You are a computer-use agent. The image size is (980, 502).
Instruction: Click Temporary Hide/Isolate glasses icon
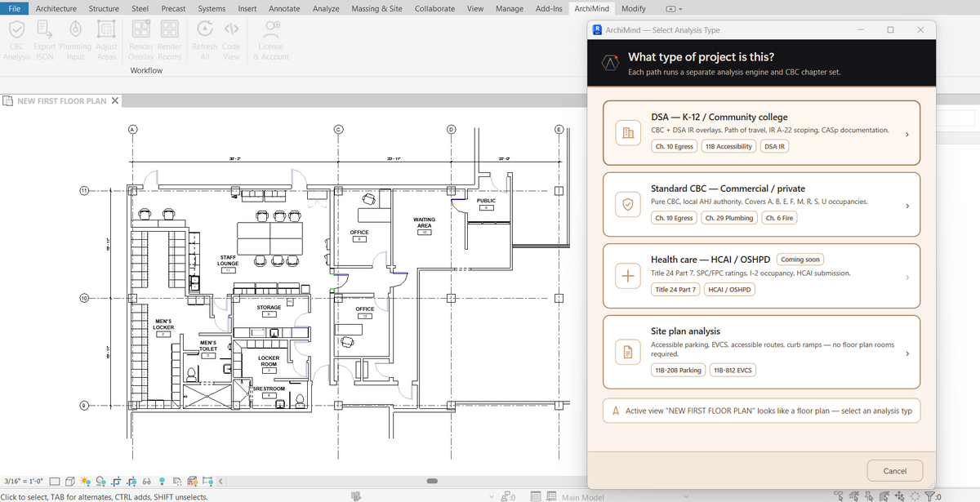tap(146, 482)
